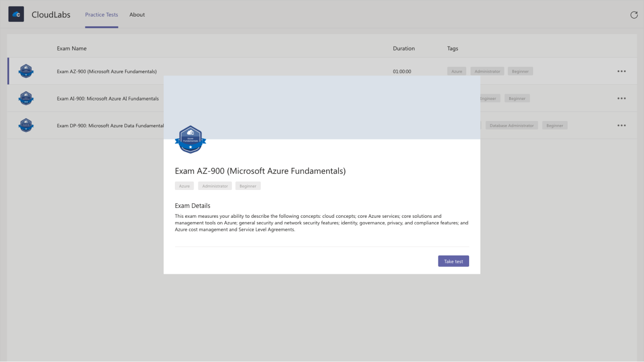Click the Administrator tag in the AZ-900 row

[487, 71]
